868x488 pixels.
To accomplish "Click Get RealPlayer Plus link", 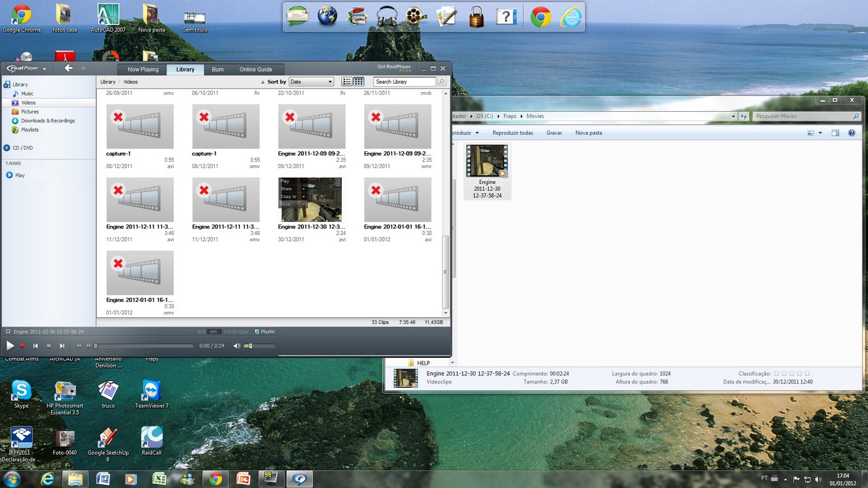I will coord(394,68).
